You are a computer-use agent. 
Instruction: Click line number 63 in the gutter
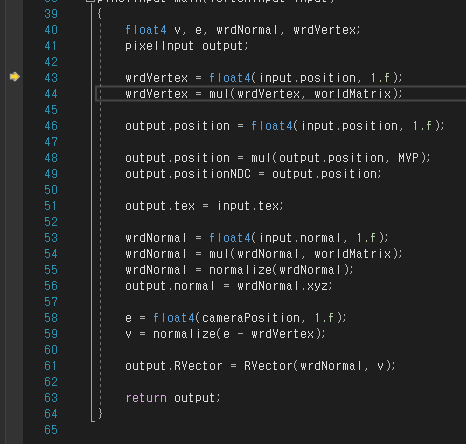[x=51, y=398]
